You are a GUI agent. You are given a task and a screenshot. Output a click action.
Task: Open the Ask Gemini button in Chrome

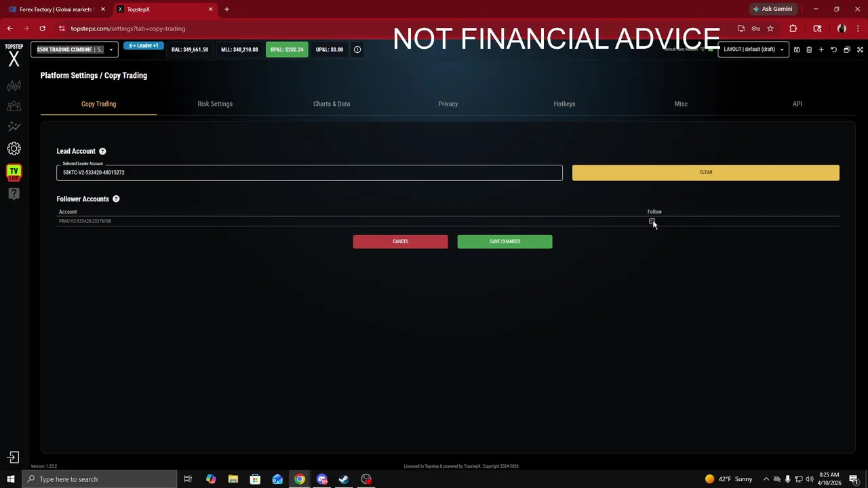pos(772,9)
